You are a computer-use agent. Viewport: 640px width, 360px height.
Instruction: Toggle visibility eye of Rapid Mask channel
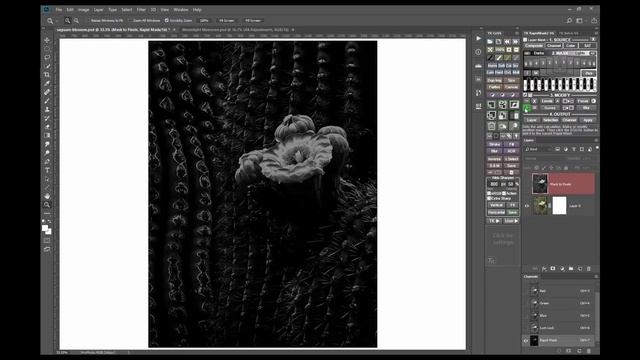point(526,340)
